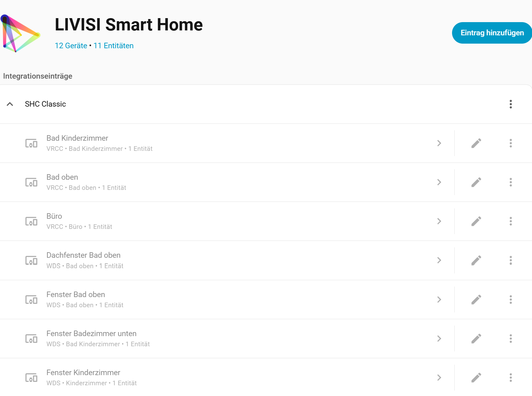Edit the Bad Kinderzimmer device entry
This screenshot has width=532, height=396.
(x=476, y=143)
